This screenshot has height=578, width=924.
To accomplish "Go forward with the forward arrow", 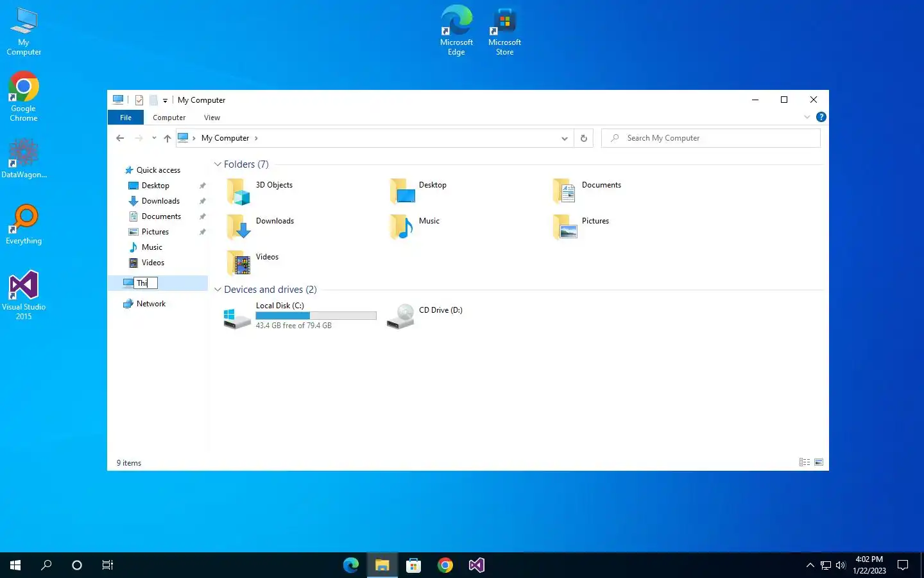I will coord(139,138).
